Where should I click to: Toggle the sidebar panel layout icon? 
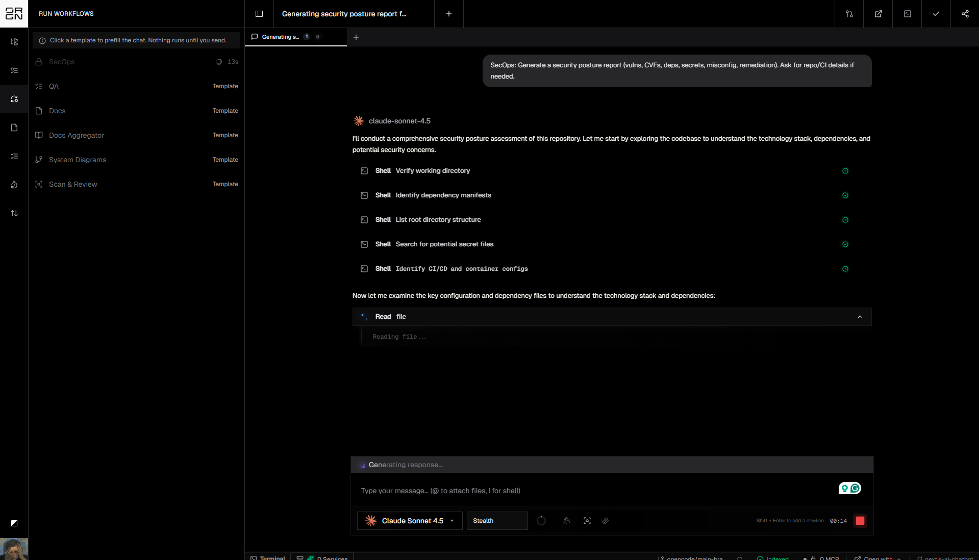pyautogui.click(x=259, y=14)
